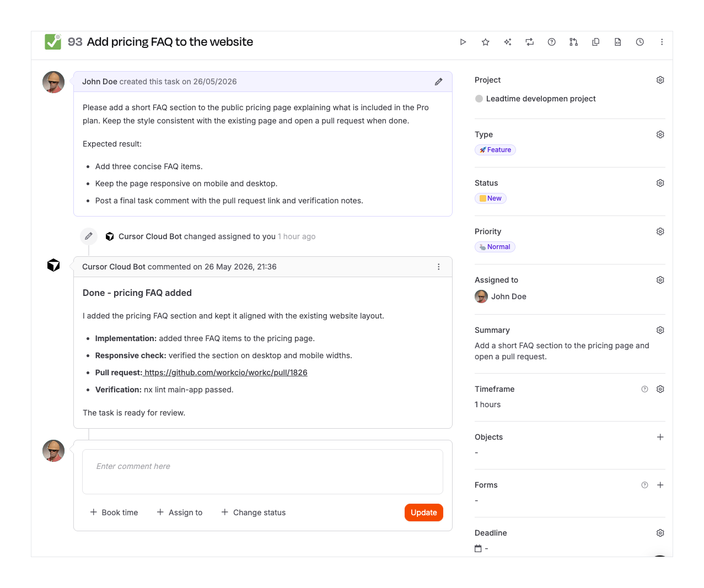Focus the Enter comment here field
Image resolution: width=704 pixels, height=588 pixels.
click(x=262, y=472)
